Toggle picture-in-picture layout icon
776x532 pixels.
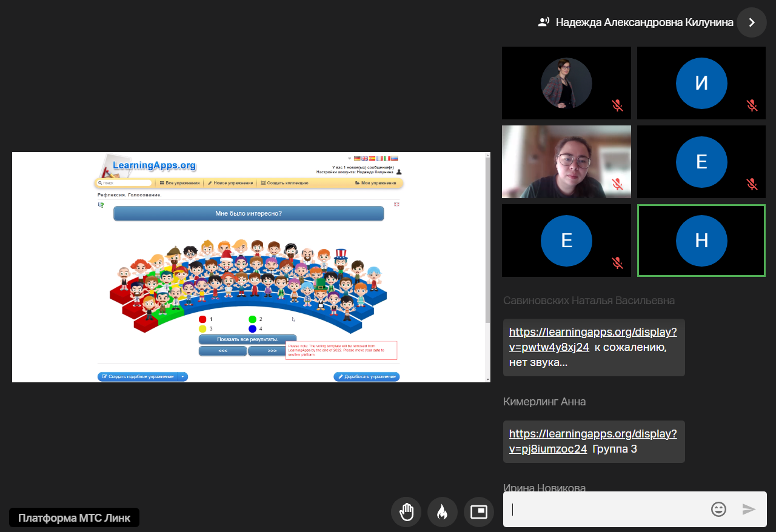pos(479,512)
